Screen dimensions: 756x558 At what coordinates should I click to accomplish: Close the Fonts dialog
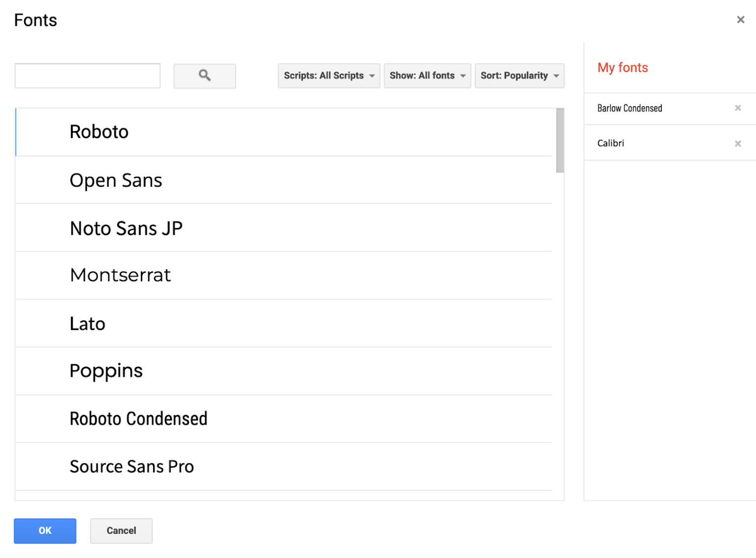click(x=740, y=19)
